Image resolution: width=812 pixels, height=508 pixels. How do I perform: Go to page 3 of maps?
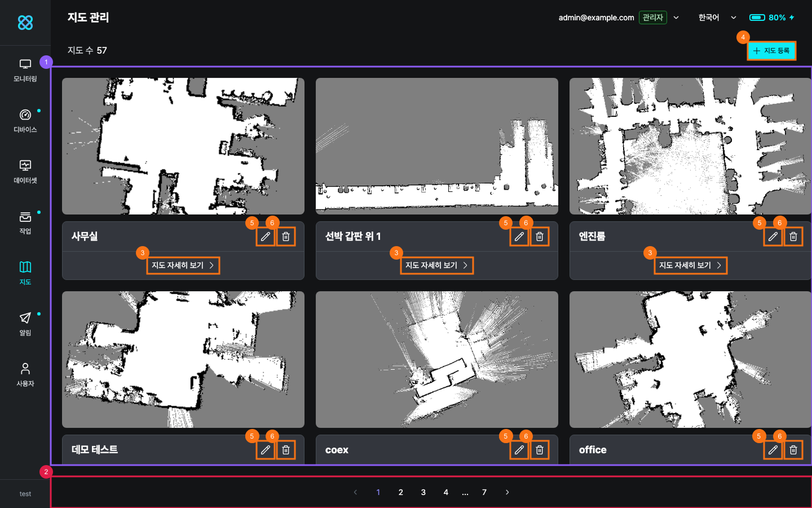pyautogui.click(x=423, y=492)
